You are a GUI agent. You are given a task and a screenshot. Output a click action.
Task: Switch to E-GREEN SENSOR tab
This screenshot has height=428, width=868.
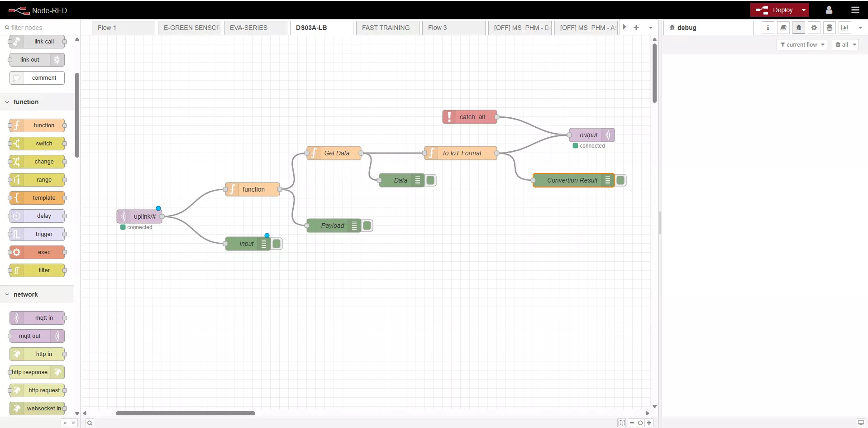[x=190, y=28]
